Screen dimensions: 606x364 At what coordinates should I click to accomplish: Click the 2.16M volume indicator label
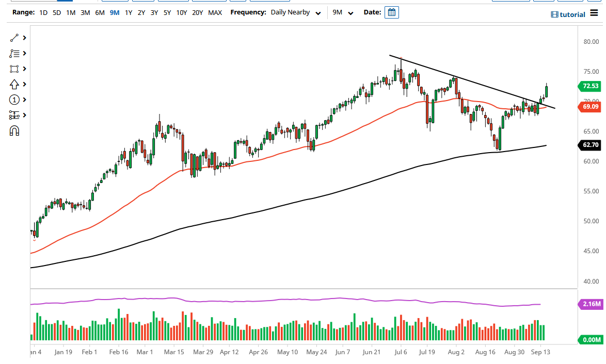[590, 304]
